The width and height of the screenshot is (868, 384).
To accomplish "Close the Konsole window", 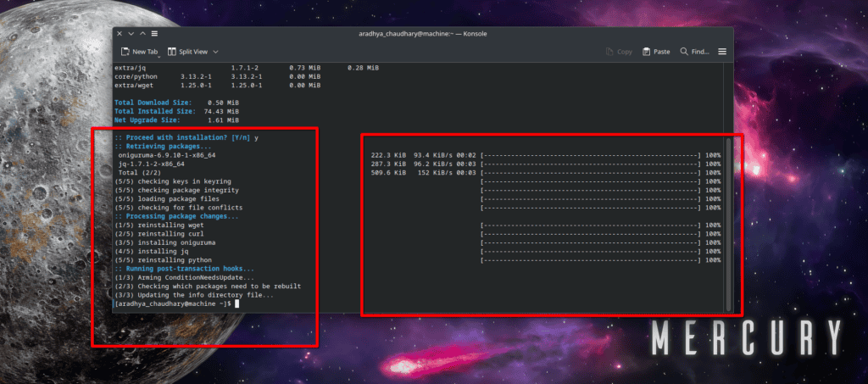I will (120, 34).
